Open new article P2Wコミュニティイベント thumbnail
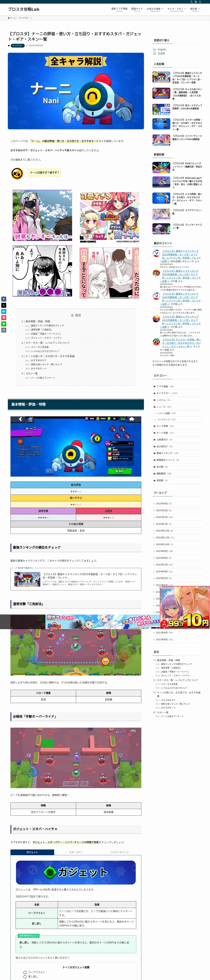Image resolution: width=210 pixels, height=980 pixels. click(x=161, y=167)
